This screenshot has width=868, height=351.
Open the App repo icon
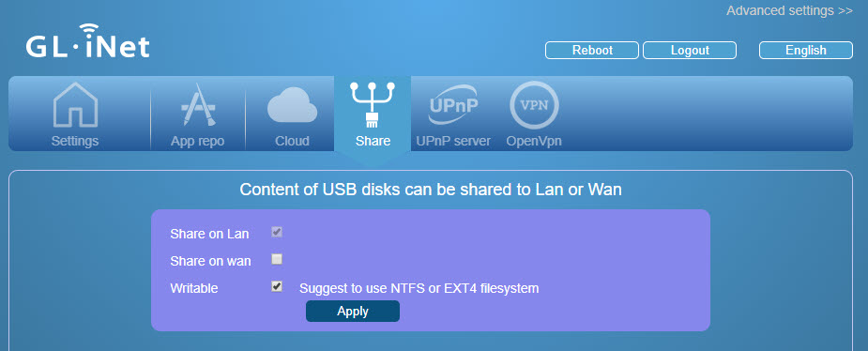click(x=198, y=105)
